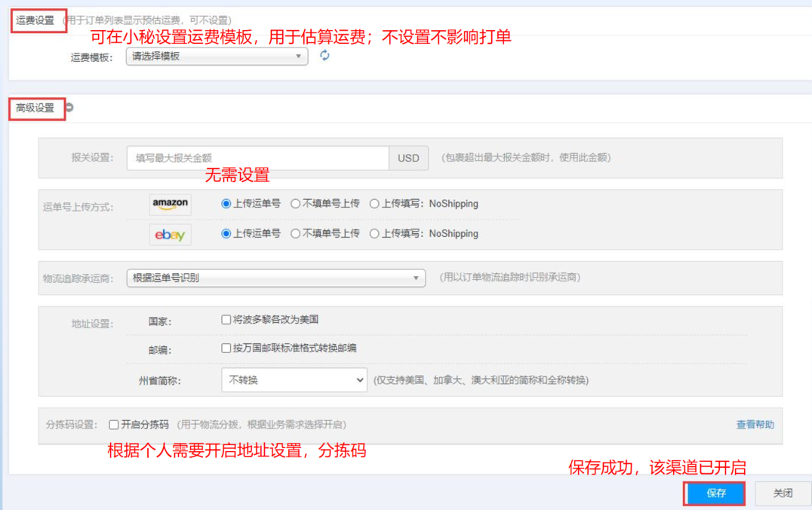Click the 保存 button
This screenshot has height=510, width=812.
(715, 493)
